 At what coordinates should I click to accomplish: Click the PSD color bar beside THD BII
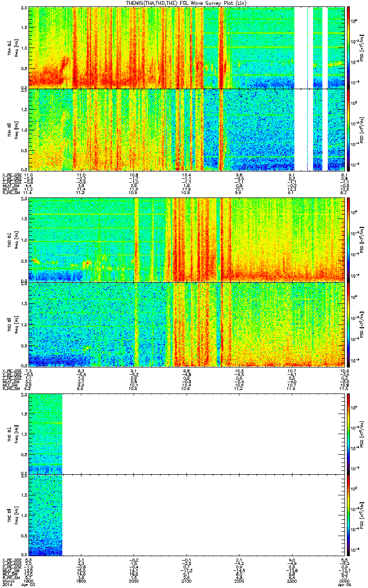pyautogui.click(x=348, y=324)
